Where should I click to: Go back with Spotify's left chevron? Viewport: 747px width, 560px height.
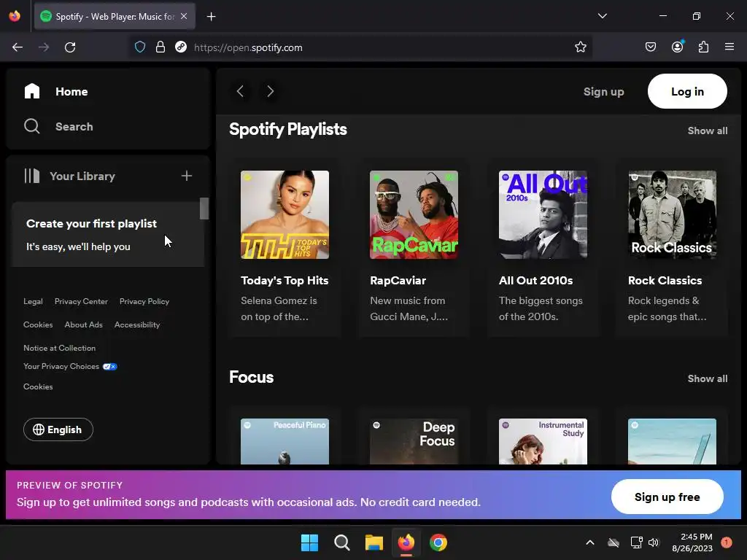pos(240,91)
